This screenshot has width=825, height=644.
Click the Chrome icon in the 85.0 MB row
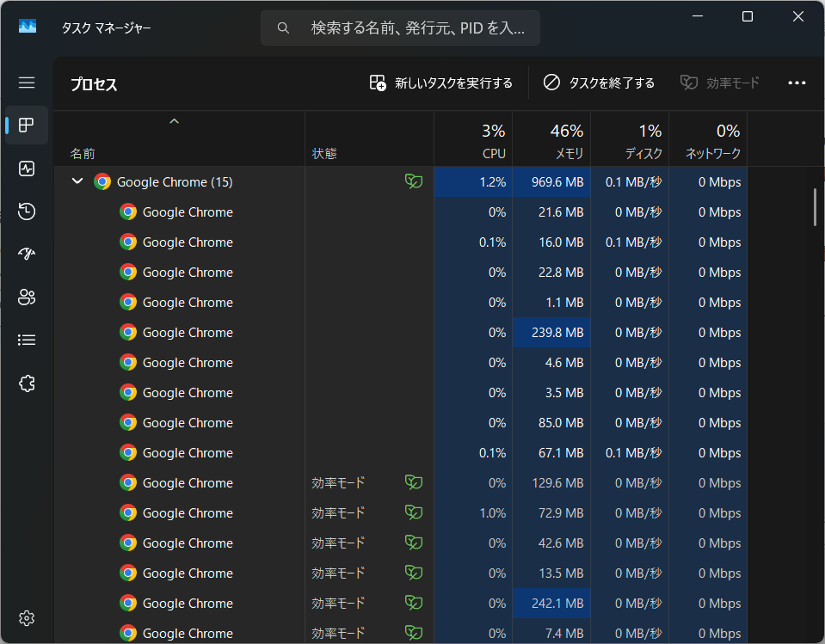[128, 423]
